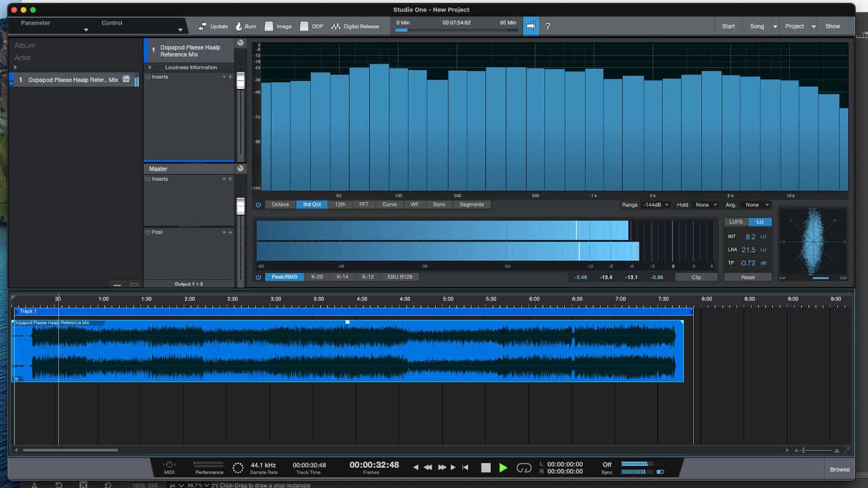The image size is (868, 488).
Task: Click the round knob icon on the track device header
Action: 240,43
